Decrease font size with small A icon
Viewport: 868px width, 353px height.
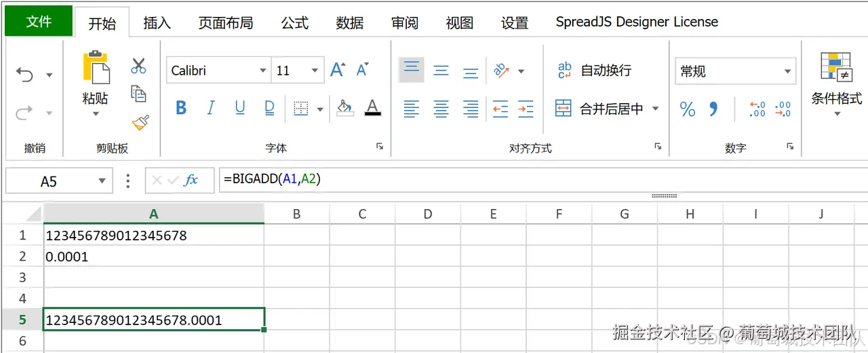[x=362, y=69]
